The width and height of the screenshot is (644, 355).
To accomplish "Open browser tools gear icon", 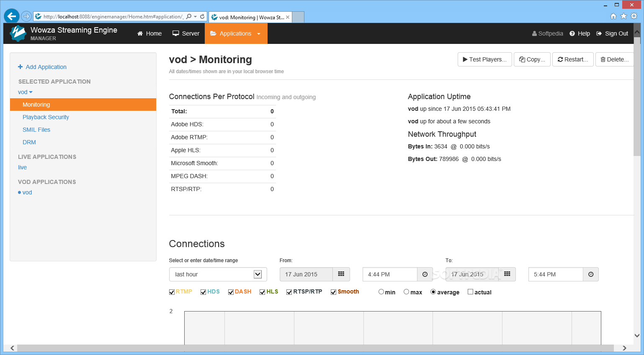I will tap(634, 16).
